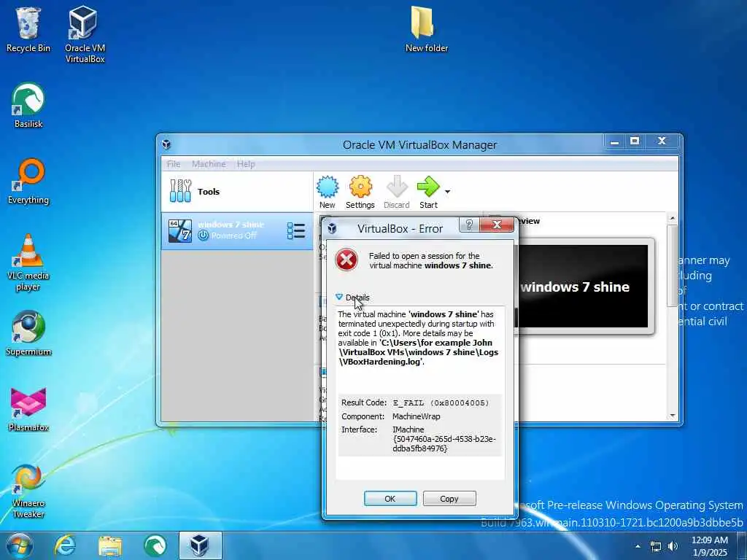Screen dimensions: 747x560
Task: Collapse the Details disclosure triangle
Action: tap(339, 297)
